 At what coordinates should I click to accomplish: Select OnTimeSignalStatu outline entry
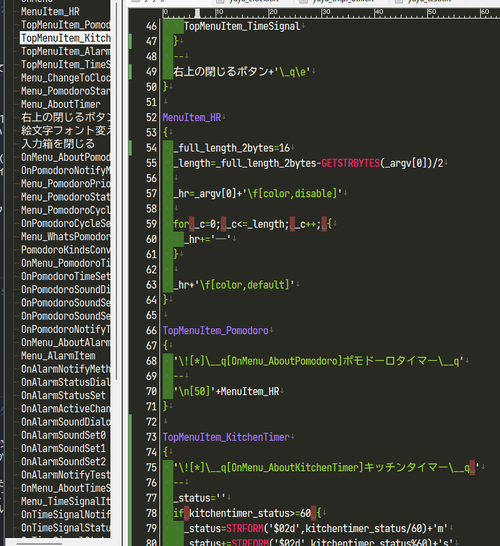coord(65,528)
